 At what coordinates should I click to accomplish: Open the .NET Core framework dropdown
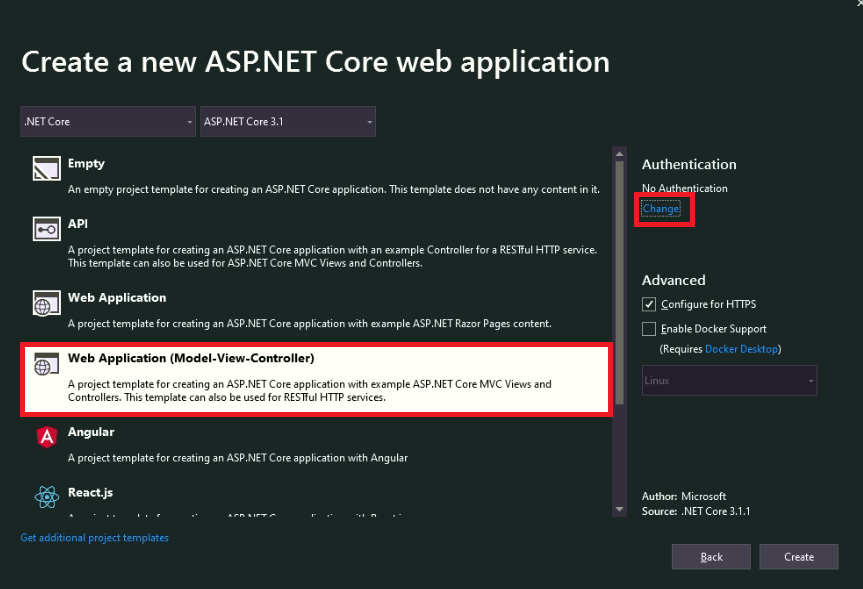pos(108,122)
